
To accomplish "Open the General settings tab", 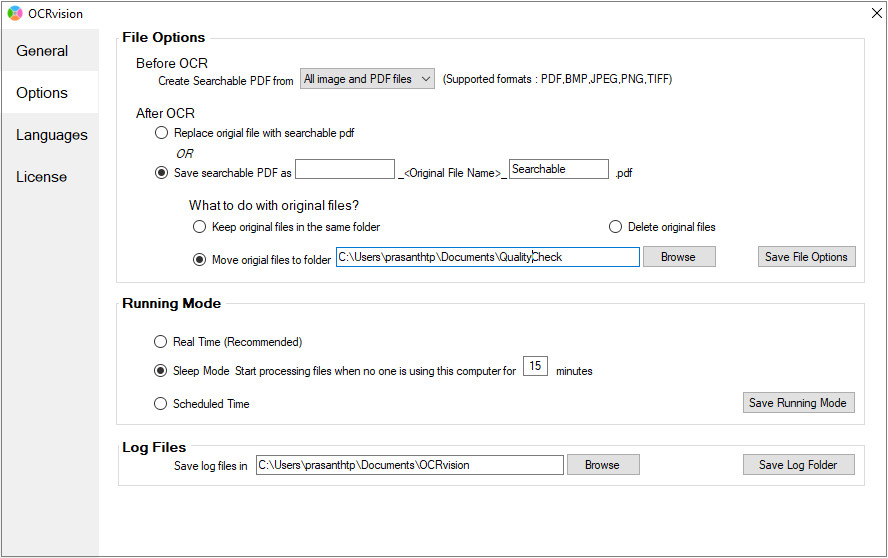I will click(x=42, y=51).
